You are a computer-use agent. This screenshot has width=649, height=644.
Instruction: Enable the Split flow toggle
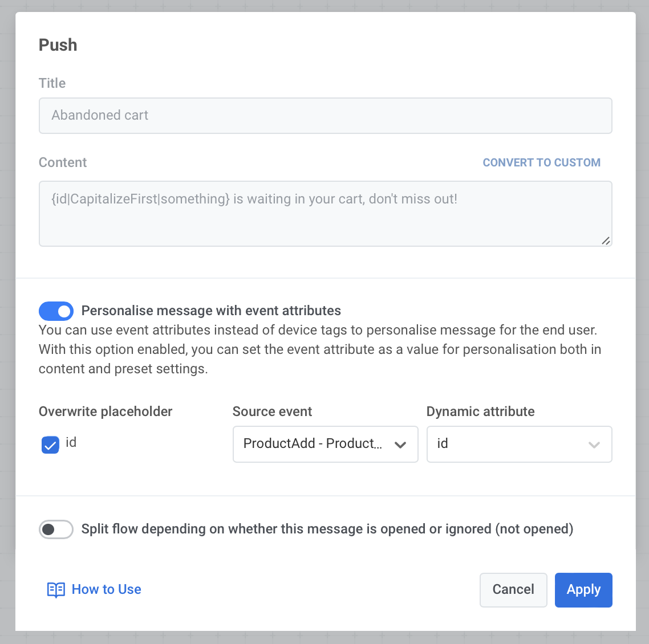56,529
